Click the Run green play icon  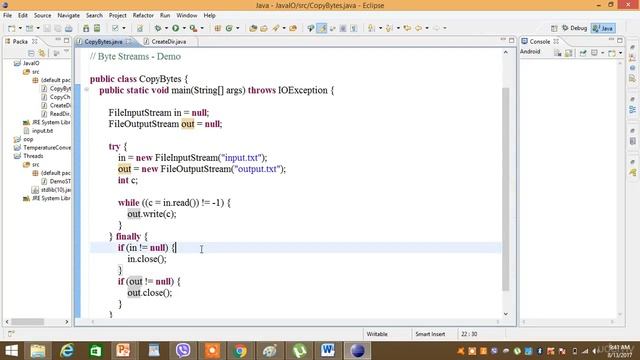point(176,28)
